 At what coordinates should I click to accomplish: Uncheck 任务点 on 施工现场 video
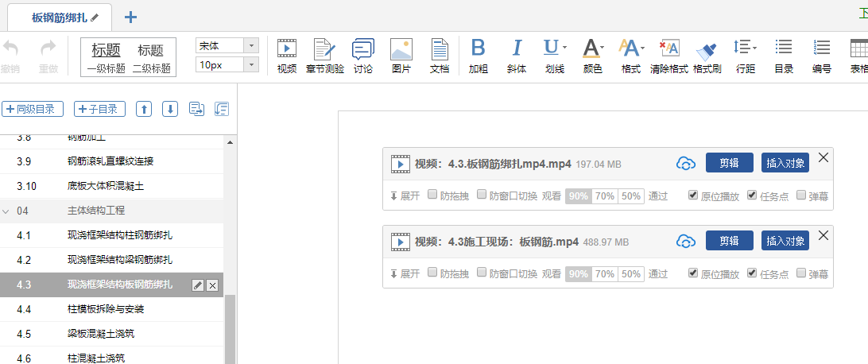pyautogui.click(x=752, y=273)
